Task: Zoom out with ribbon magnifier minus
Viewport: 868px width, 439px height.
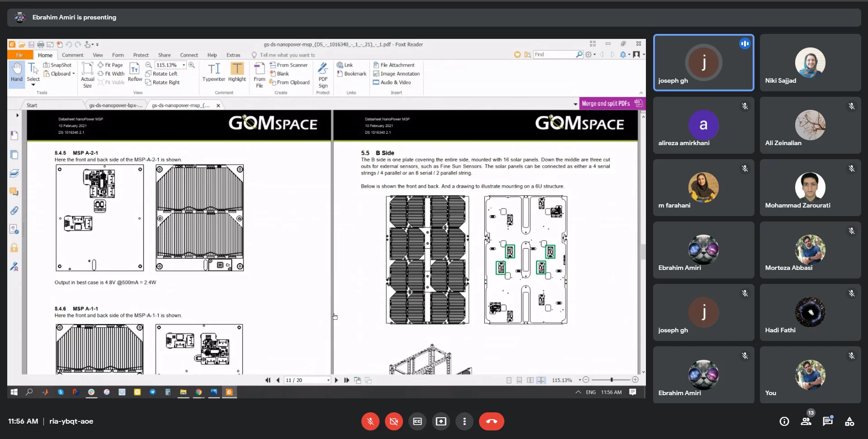Action: click(x=148, y=65)
